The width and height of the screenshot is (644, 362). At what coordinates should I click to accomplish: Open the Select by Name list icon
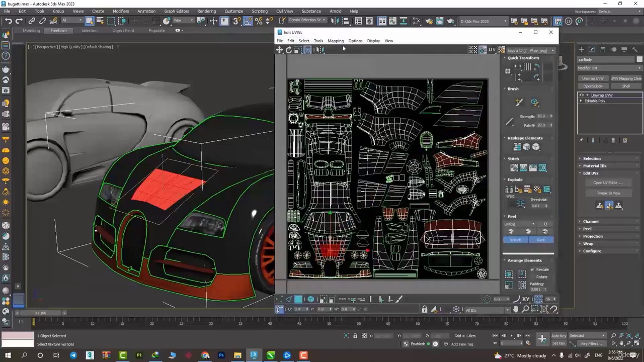coord(100,21)
